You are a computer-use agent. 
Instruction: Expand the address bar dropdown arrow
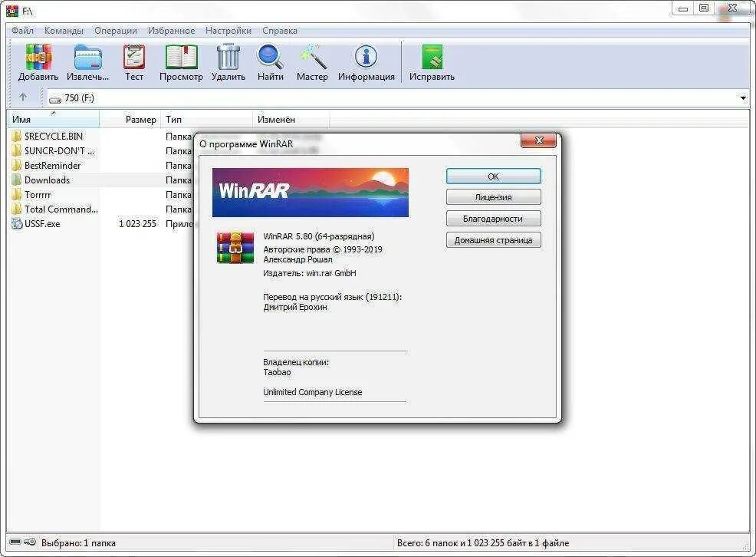(743, 98)
